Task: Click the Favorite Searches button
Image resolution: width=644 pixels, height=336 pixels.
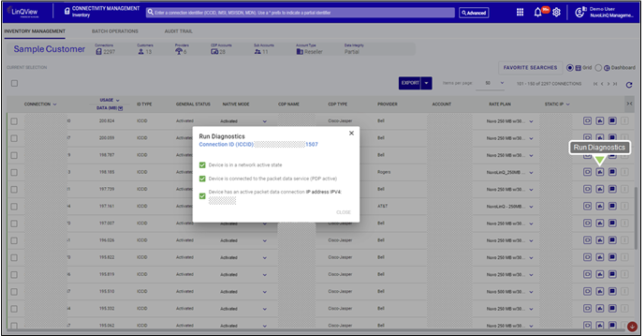Action: pos(530,68)
